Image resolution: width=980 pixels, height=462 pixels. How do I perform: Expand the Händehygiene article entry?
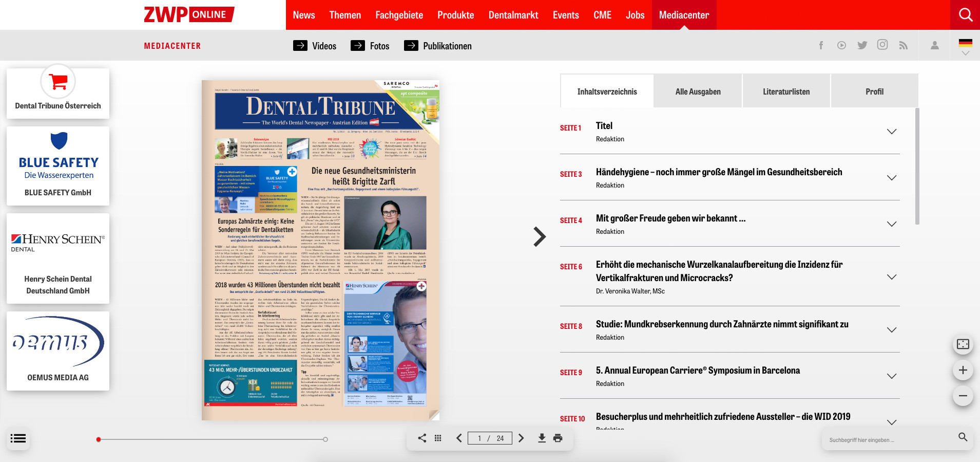coord(892,177)
